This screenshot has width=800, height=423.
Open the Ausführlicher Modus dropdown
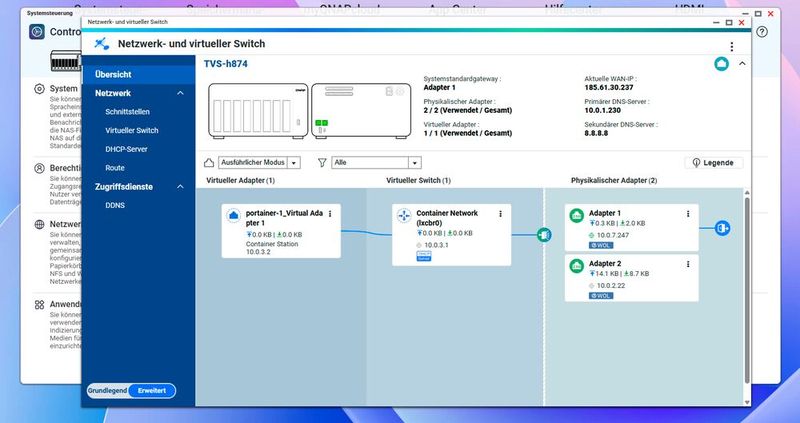(x=259, y=163)
